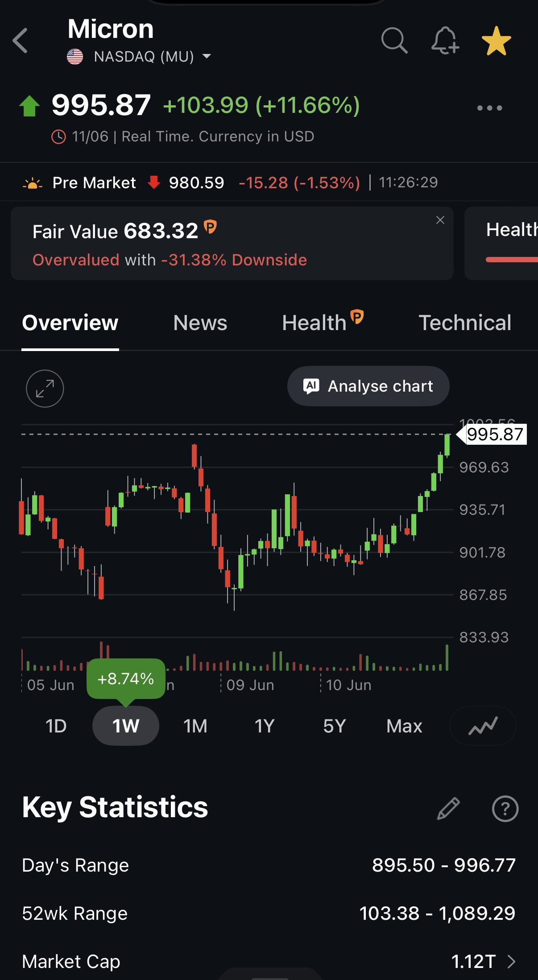Select the 1Y time range
Screen dimensions: 538x980
[265, 726]
